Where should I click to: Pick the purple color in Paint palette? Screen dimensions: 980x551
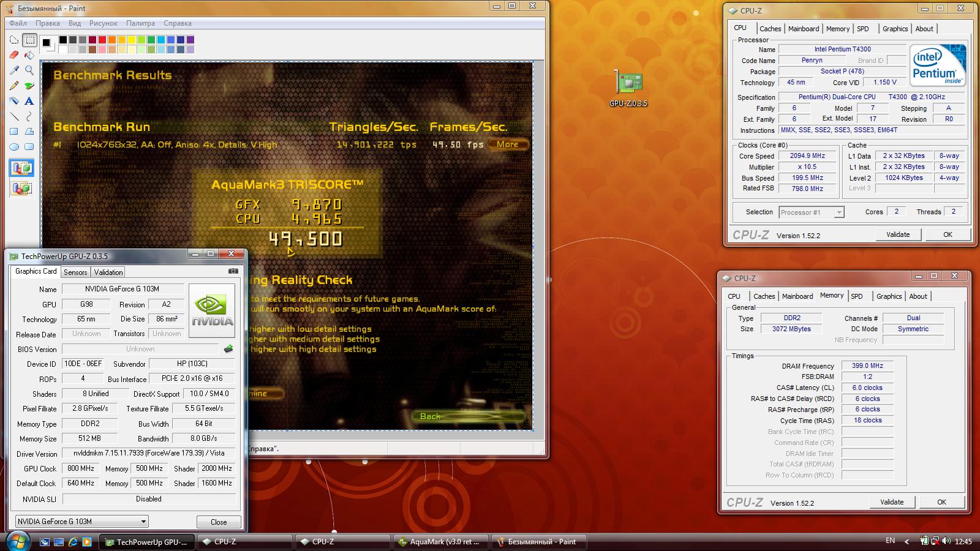190,40
